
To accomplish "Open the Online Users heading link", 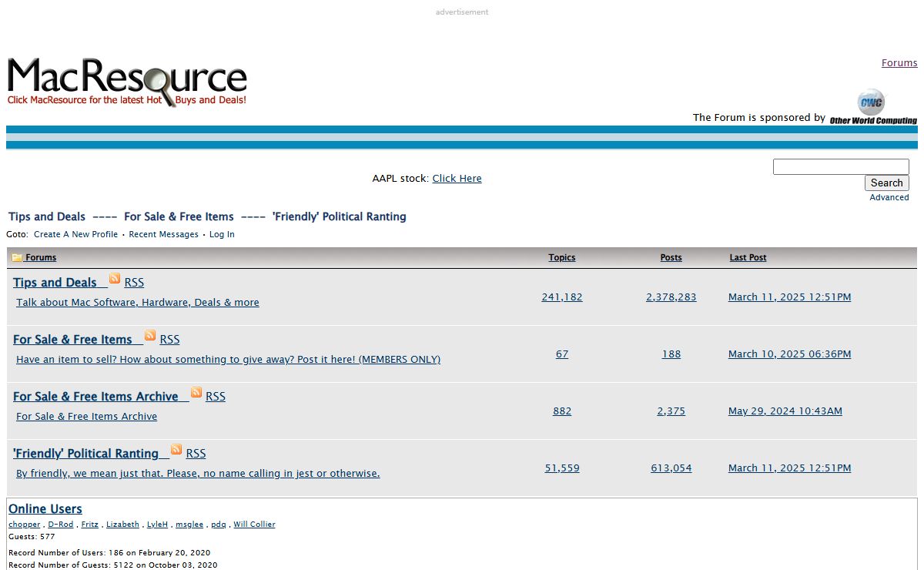I will click(45, 508).
